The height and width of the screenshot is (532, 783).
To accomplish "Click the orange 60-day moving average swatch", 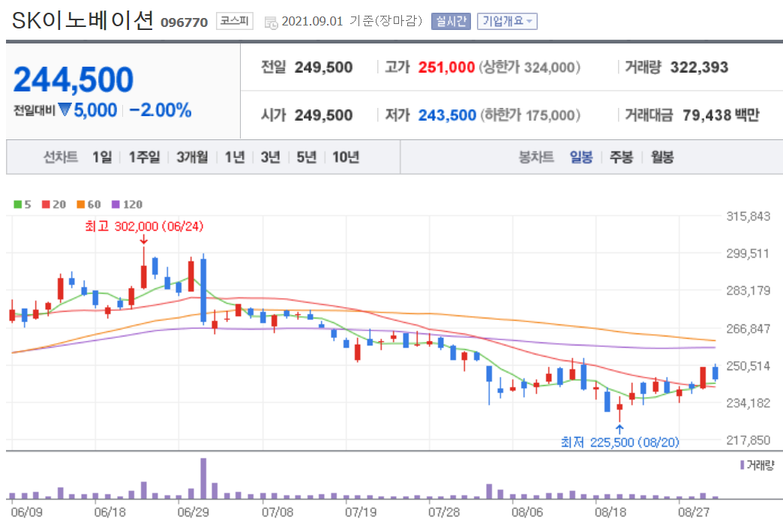I will point(81,204).
